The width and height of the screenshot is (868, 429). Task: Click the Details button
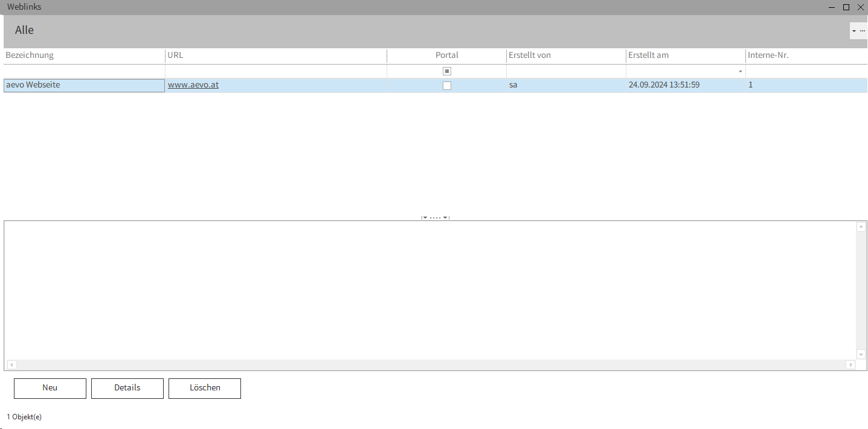point(127,388)
